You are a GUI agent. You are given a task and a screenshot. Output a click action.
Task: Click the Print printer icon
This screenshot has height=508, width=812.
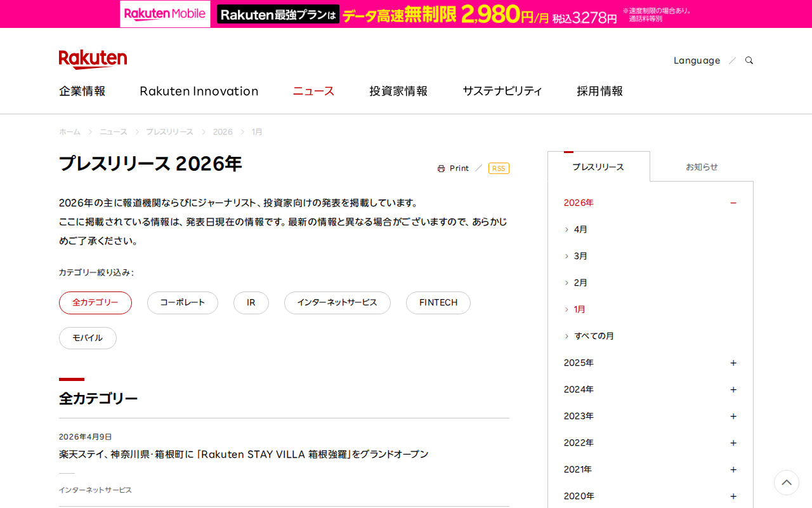[441, 168]
